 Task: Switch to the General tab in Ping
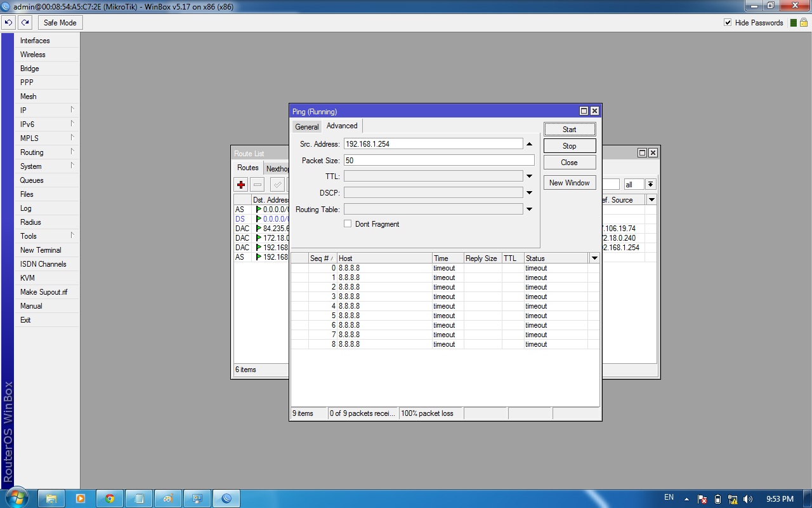[307, 126]
